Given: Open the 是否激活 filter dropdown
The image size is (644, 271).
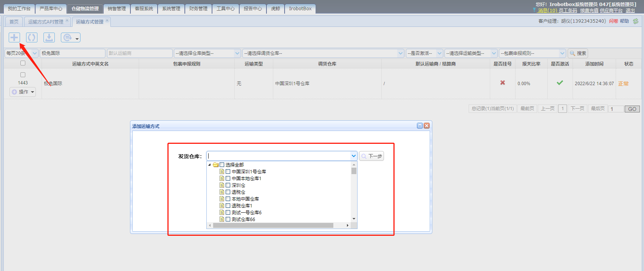Looking at the screenshot, I should coord(424,53).
